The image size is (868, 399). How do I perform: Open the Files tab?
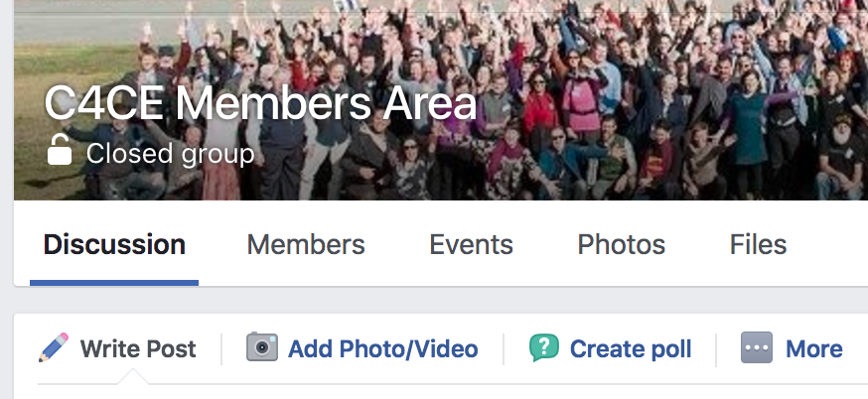pos(758,244)
